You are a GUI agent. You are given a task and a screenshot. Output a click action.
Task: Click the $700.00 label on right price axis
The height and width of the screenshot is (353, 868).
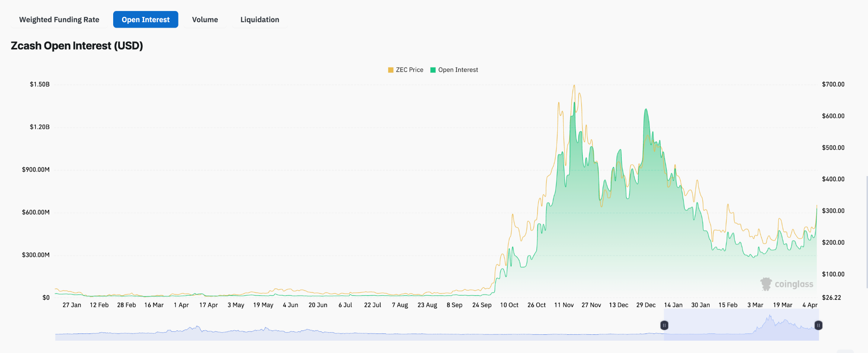tap(833, 84)
